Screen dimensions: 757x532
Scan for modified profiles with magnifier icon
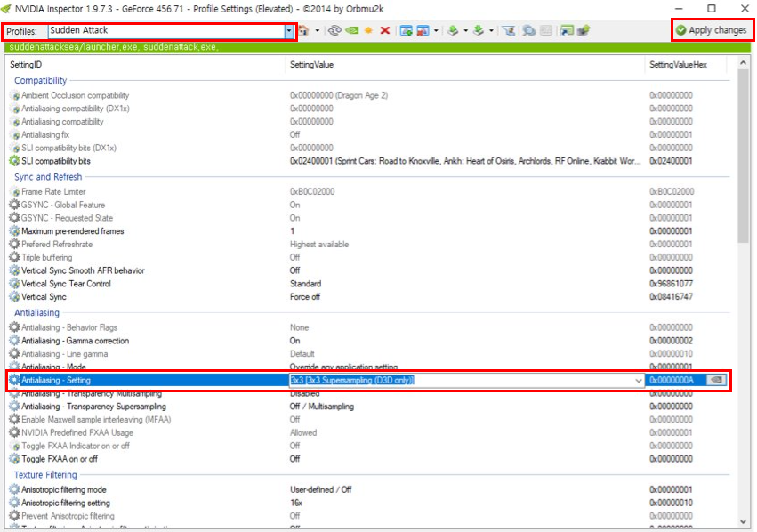[529, 30]
